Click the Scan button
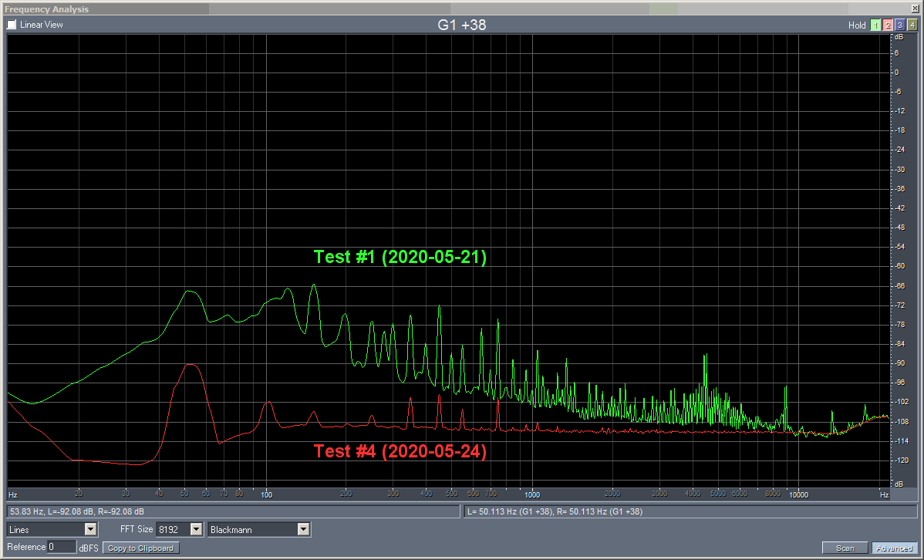 pyautogui.click(x=845, y=548)
